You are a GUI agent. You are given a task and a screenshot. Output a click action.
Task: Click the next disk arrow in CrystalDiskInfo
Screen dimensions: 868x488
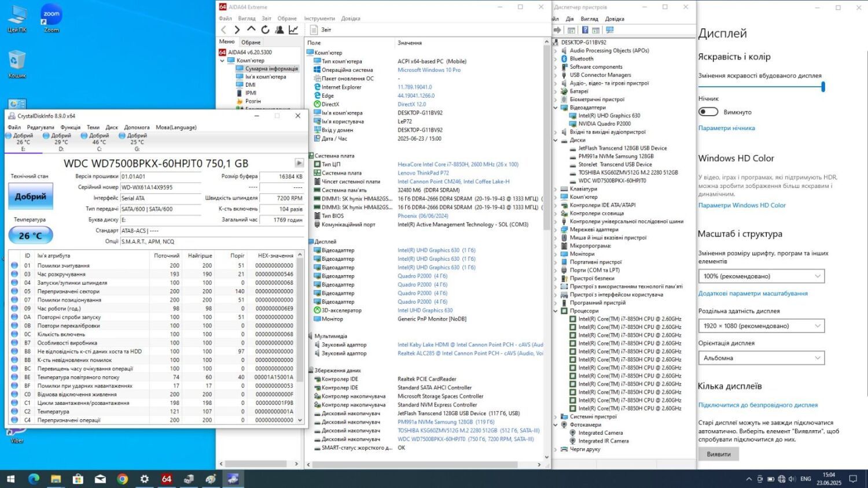point(299,163)
